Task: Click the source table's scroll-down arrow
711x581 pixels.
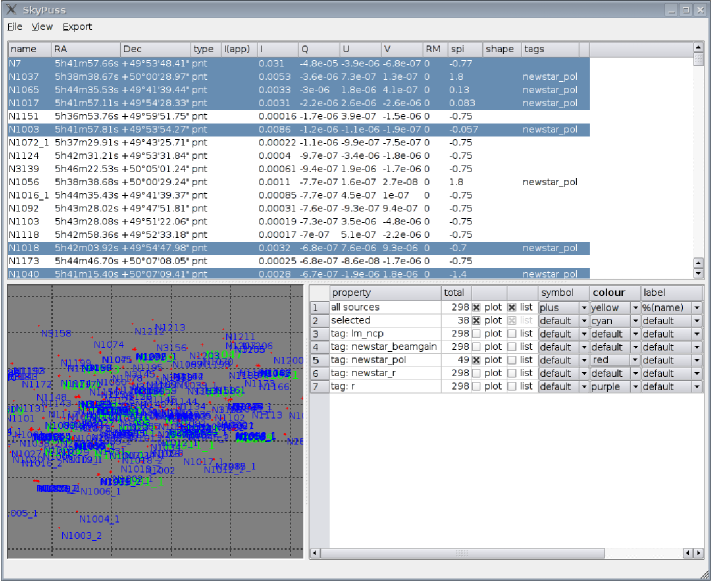Action: tap(697, 272)
